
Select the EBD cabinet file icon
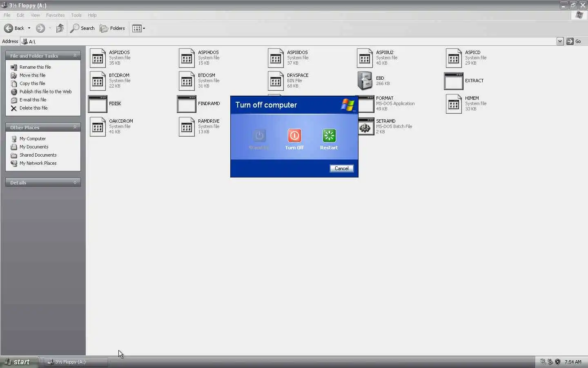tap(365, 81)
